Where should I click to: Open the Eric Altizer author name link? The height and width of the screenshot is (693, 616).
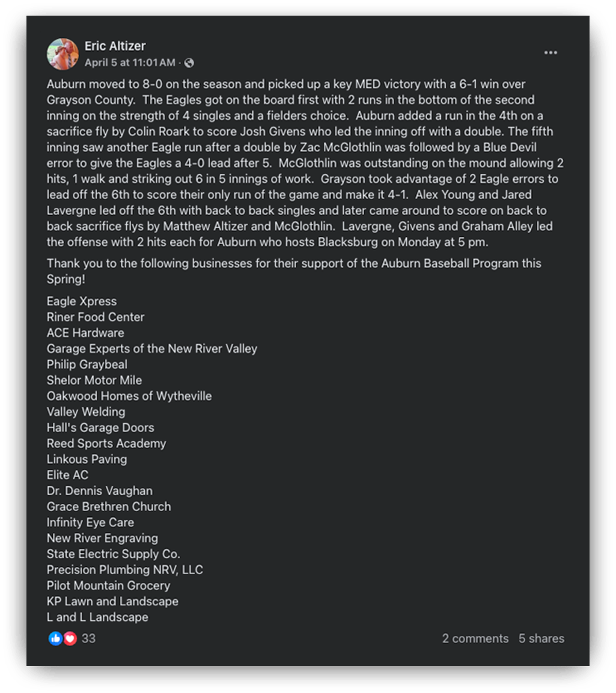tap(115, 46)
